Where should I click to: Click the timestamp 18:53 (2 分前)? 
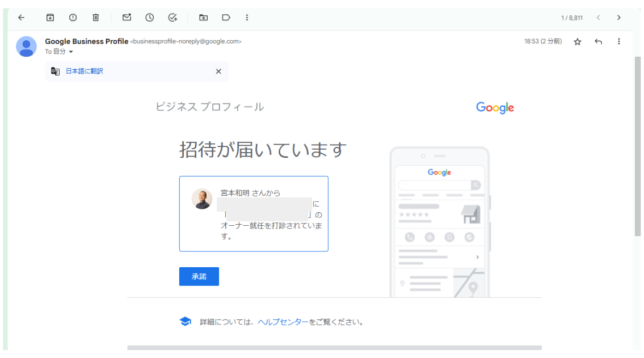tap(543, 41)
